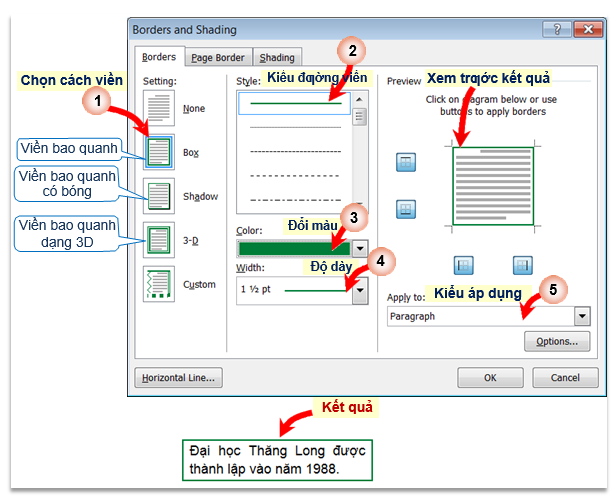Select the 3-D border setting icon
This screenshot has height=502, width=616.
tap(158, 240)
